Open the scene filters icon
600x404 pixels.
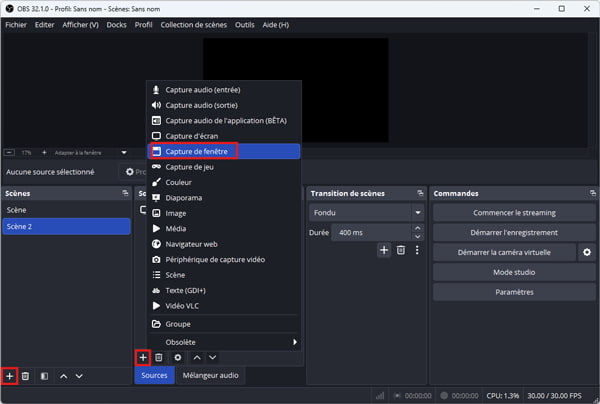44,376
